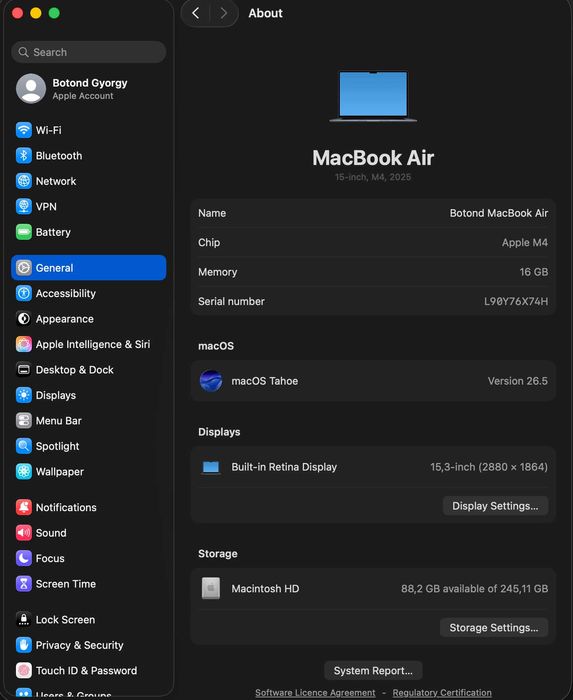Click the Macintosh HD drive icon
The height and width of the screenshot is (700, 573).
click(x=211, y=588)
